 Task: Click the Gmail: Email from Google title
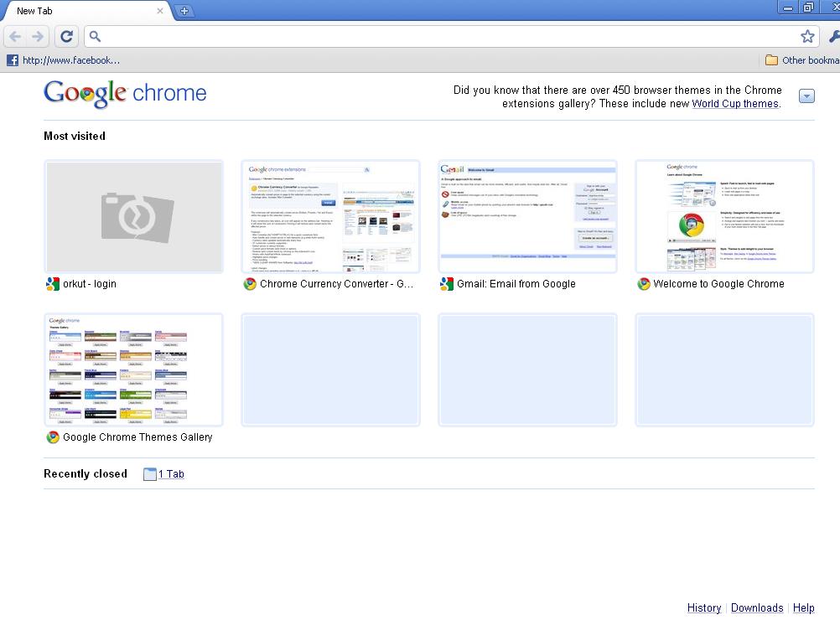point(516,284)
